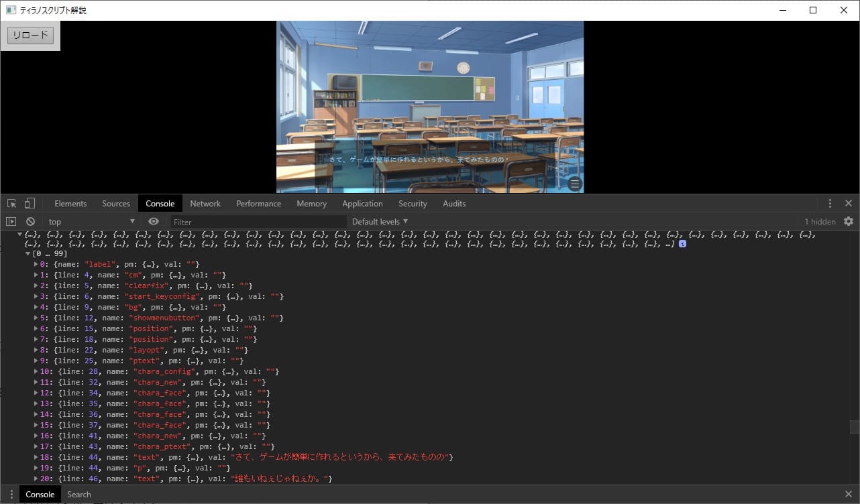
Task: Click the clear console icon
Action: click(x=30, y=222)
